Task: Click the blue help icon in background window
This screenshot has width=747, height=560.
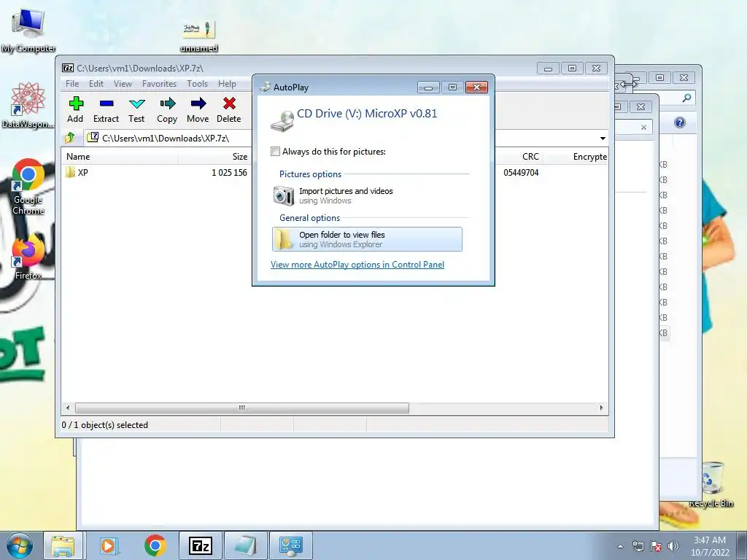Action: pyautogui.click(x=680, y=122)
